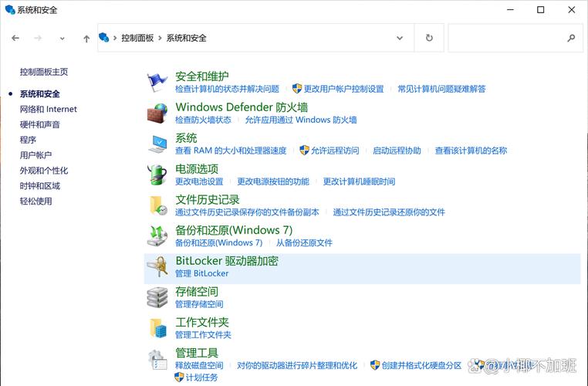Viewport: 588px width, 386px height.
Task: Open the Windows Defender Firewall brick wall icon
Action: [x=157, y=113]
